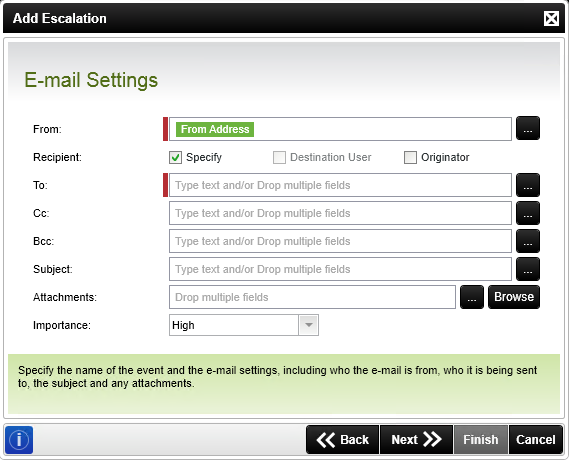Open ellipsis browser for To field
The height and width of the screenshot is (460, 569).
pyautogui.click(x=528, y=185)
